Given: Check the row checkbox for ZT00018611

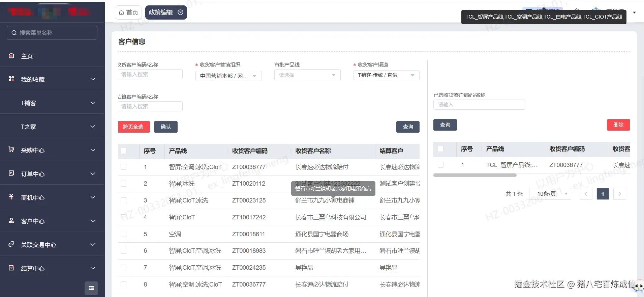Looking at the screenshot, I should [124, 234].
